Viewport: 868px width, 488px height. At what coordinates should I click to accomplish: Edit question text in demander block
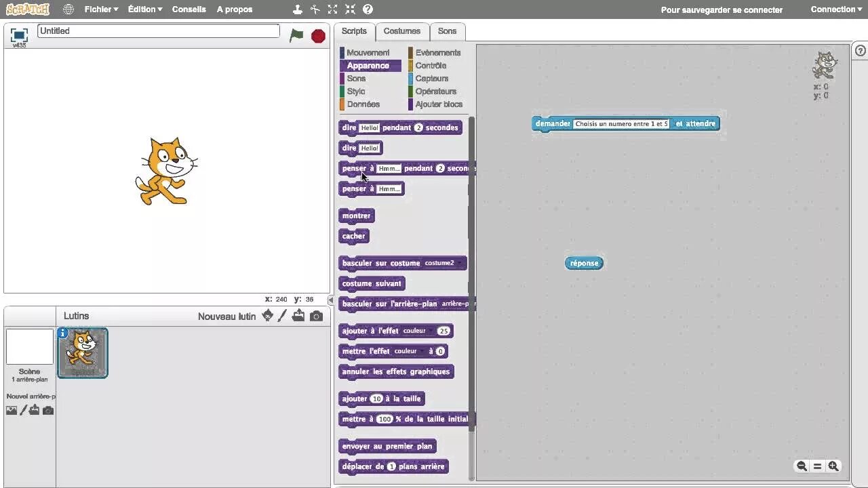(622, 124)
